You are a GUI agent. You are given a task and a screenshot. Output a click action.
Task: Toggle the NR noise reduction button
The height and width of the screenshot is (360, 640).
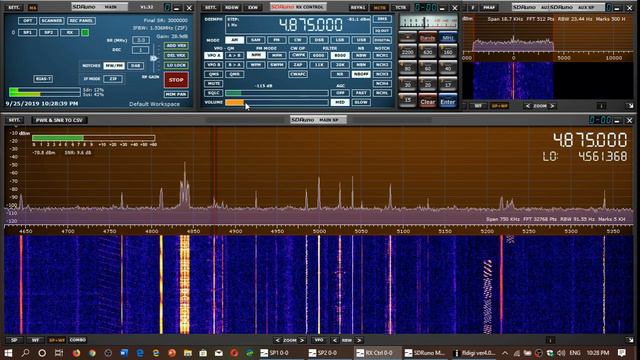[340, 74]
